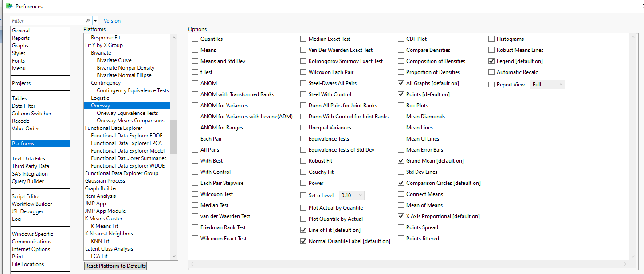
Task: Turn on the Wilcoxon Test checkbox
Action: [x=195, y=194]
